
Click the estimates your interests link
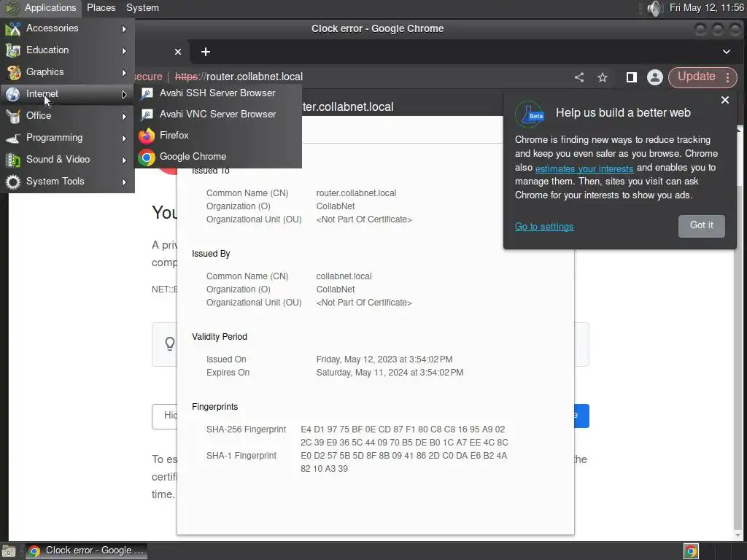584,168
